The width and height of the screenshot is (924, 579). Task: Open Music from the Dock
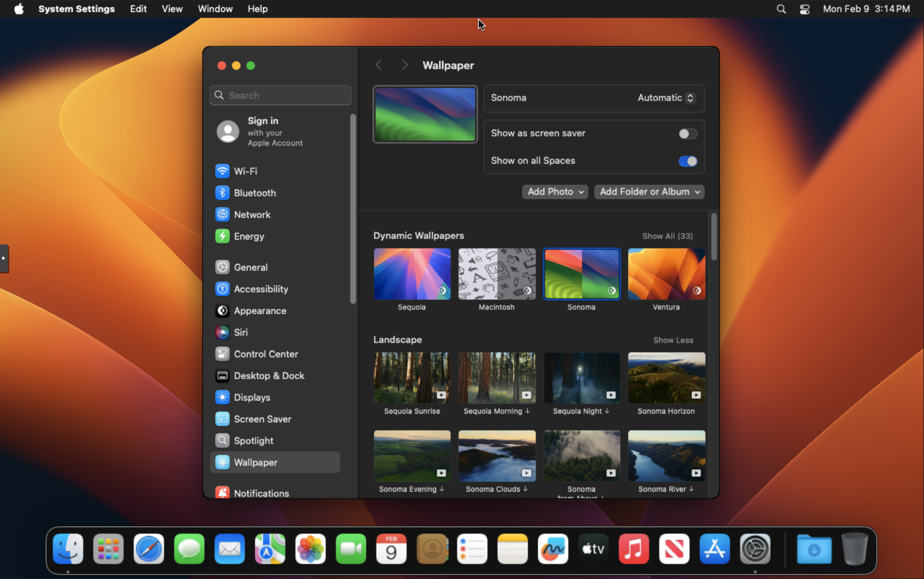634,548
